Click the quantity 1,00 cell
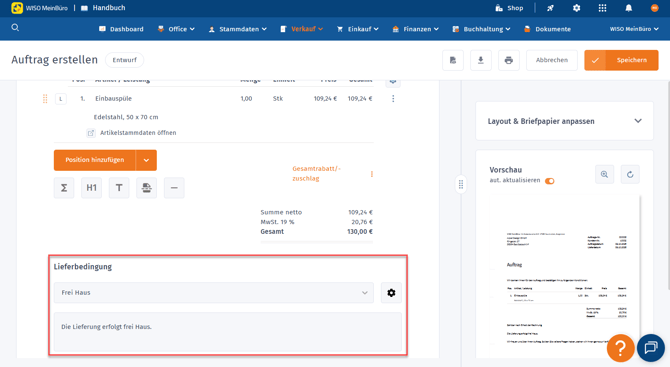This screenshot has width=670, height=367. [246, 98]
